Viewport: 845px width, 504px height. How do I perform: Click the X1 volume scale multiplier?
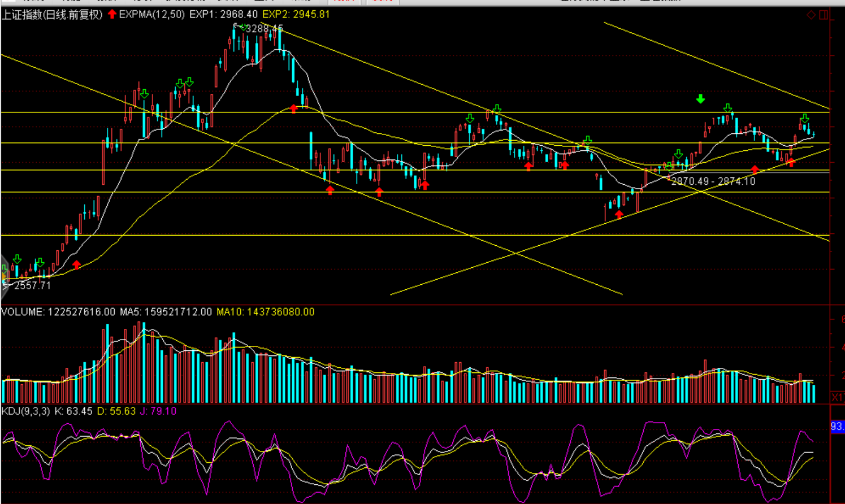[837, 398]
